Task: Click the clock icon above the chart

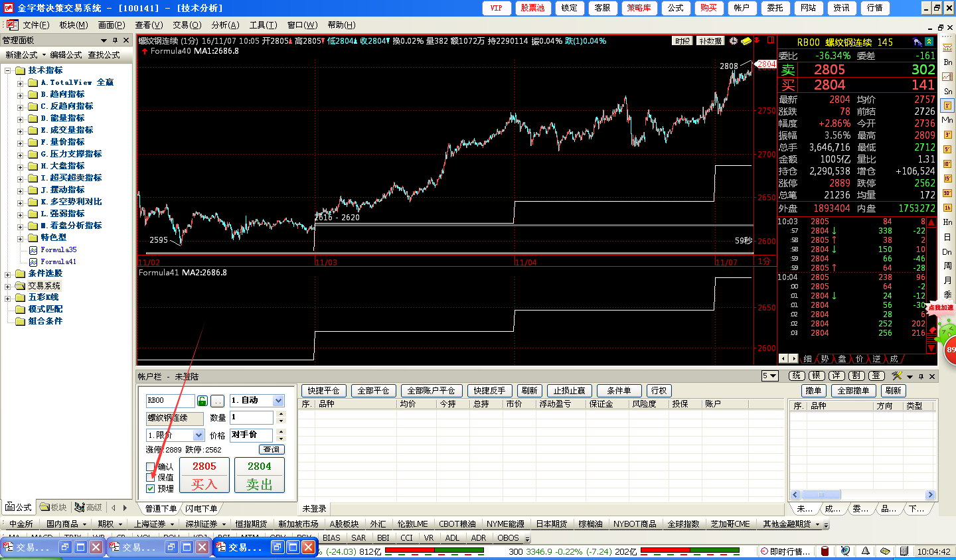Action: point(734,41)
